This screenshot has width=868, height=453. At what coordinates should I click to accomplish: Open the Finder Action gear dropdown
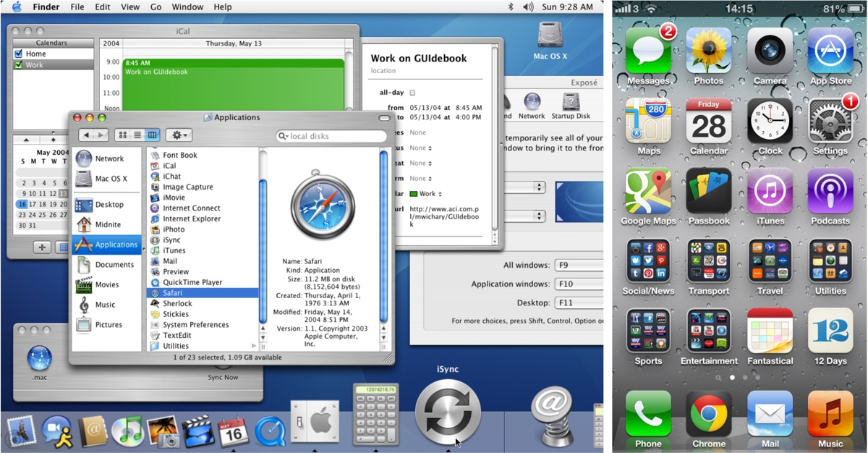click(178, 135)
